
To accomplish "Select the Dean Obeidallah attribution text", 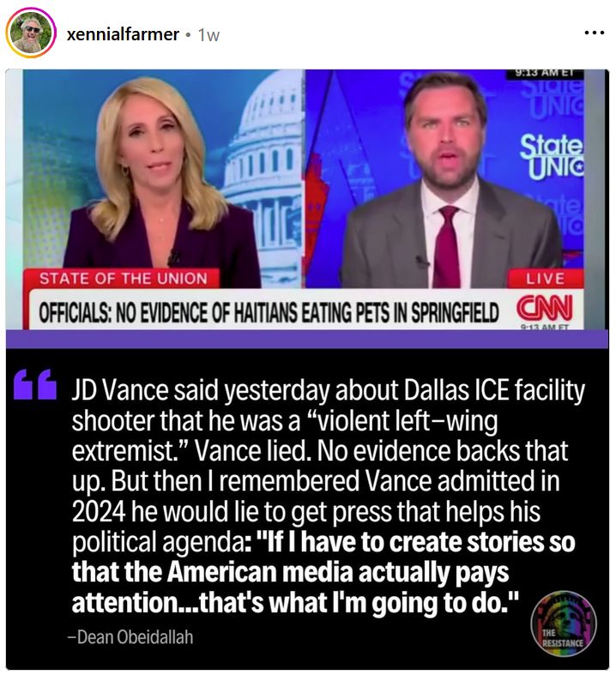I will (130, 637).
